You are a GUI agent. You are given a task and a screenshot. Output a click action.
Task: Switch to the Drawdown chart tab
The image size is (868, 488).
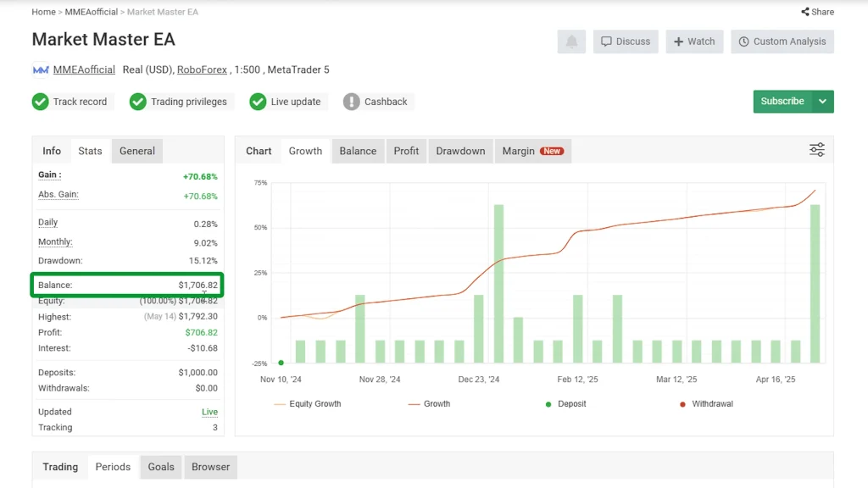click(x=460, y=151)
